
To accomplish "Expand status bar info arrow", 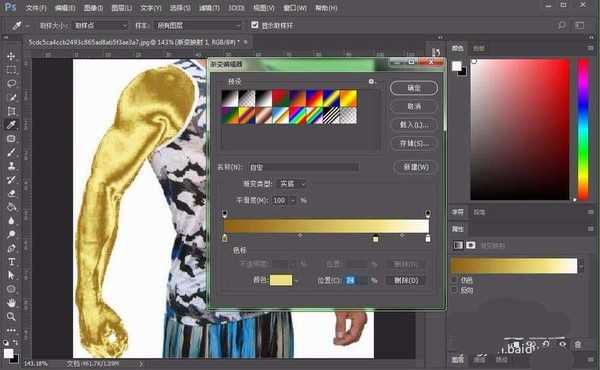I will pos(141,363).
